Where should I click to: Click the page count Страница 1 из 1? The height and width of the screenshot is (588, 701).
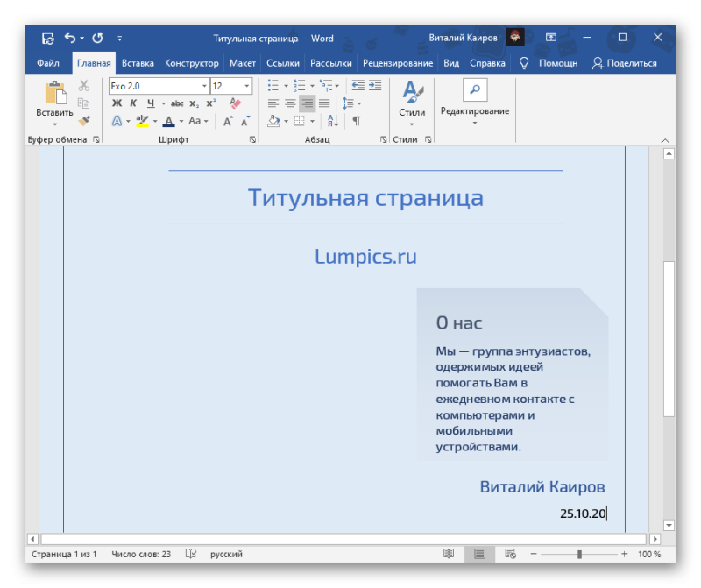[x=64, y=554]
